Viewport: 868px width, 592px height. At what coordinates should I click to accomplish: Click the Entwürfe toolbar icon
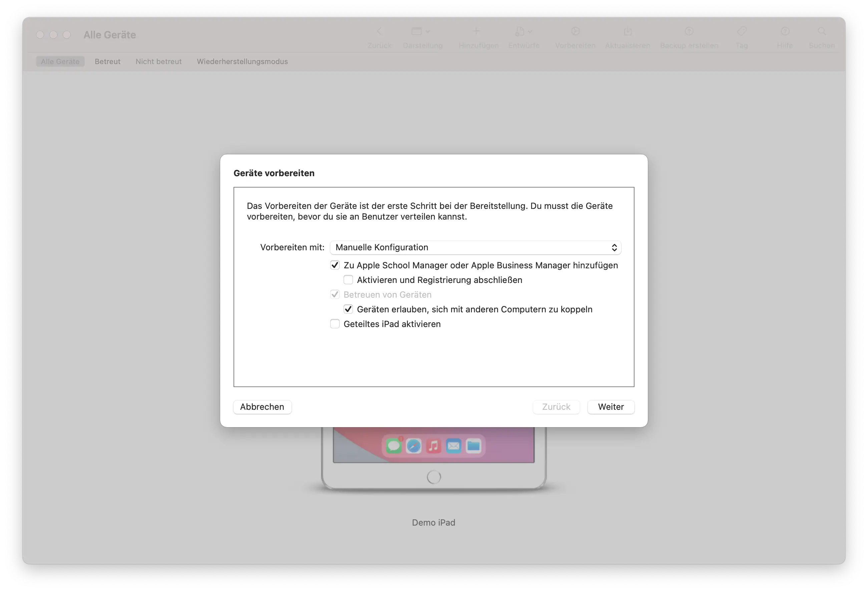point(520,31)
